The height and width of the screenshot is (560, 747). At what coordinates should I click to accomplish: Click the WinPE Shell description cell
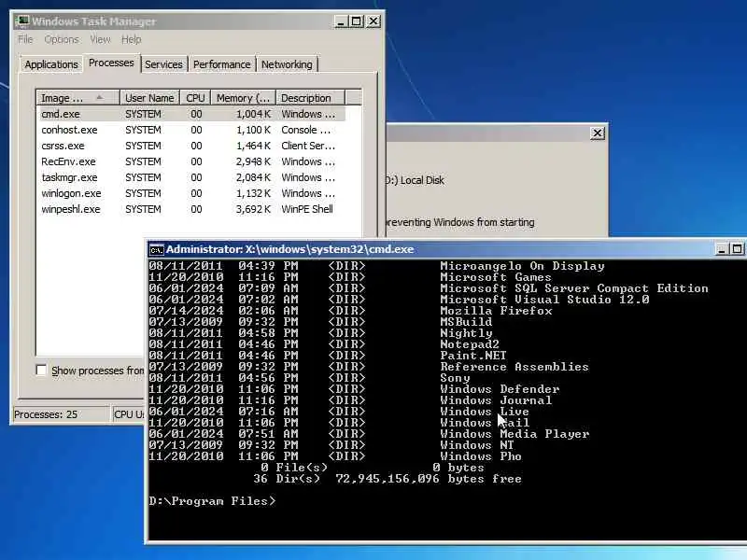[x=307, y=209]
